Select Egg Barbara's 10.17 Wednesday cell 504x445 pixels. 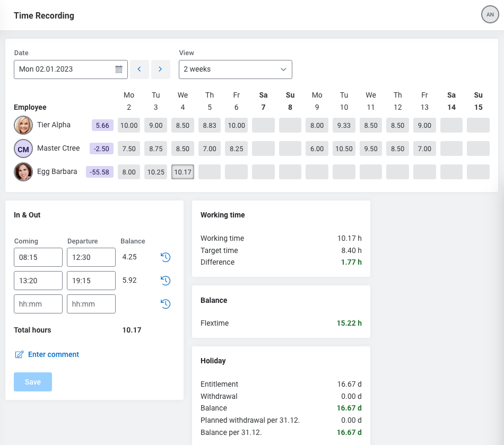pos(183,172)
